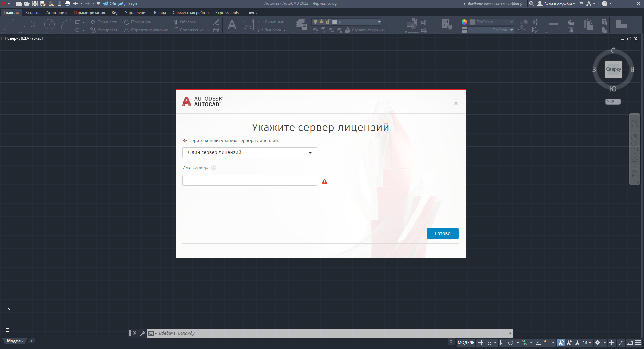Click the Open file folder icon
This screenshot has width=644, height=349.
tap(27, 4)
